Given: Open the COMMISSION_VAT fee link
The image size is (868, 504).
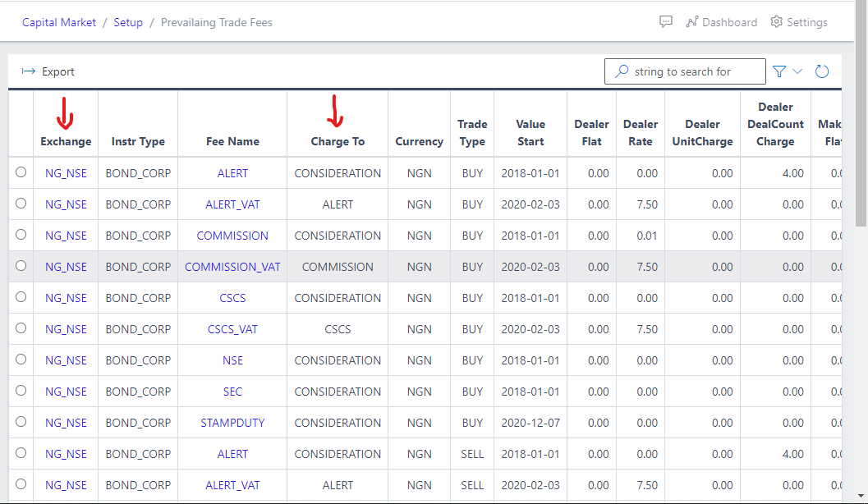Looking at the screenshot, I should pos(232,267).
